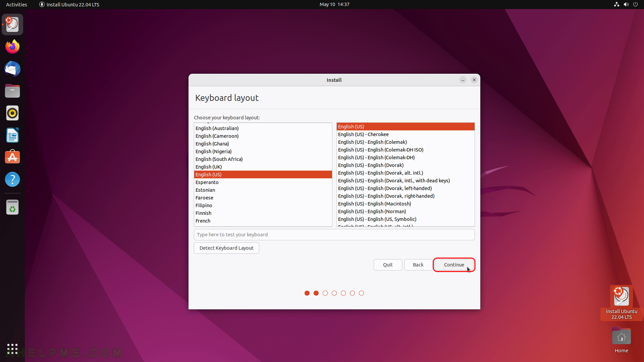Click Detect Keyboard Layout button
Viewport: 644px width, 362px height.
tap(226, 248)
